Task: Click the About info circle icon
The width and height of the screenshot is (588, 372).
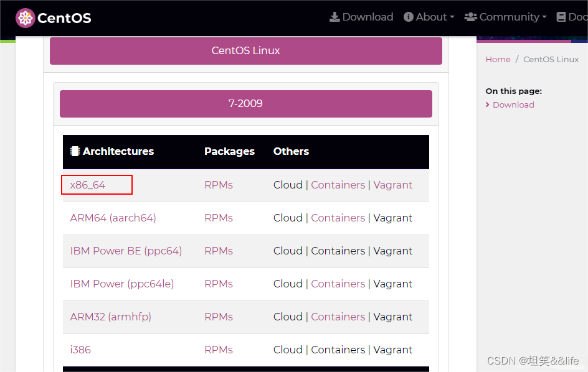Action: tap(409, 17)
